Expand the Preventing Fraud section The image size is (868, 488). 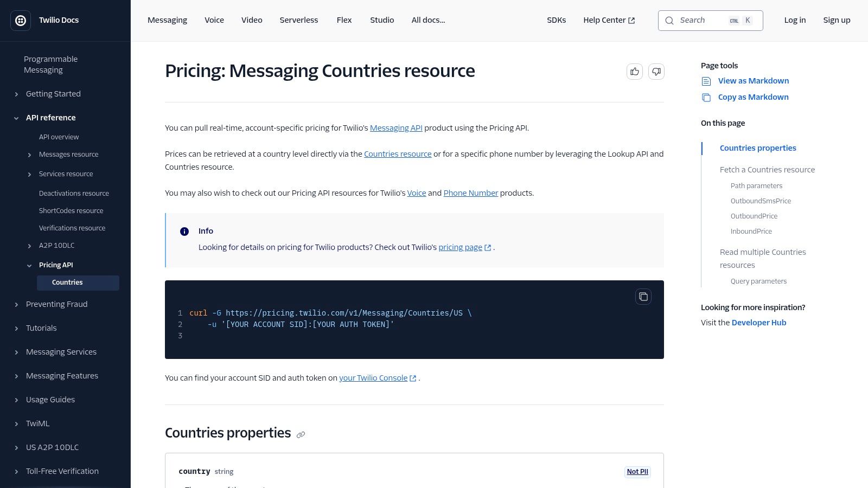coord(16,305)
